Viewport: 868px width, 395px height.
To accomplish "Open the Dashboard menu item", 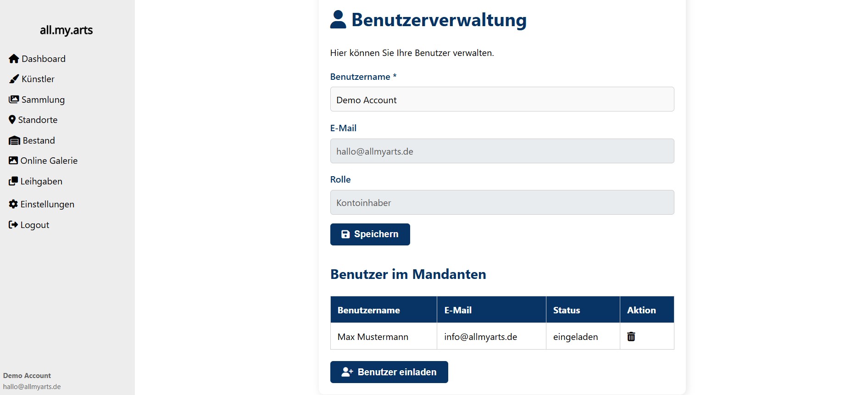I will pos(44,59).
